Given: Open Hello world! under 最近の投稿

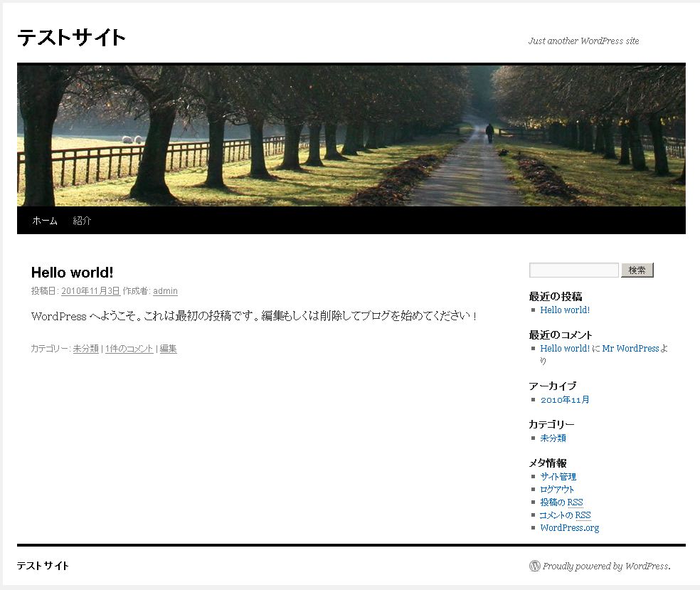Looking at the screenshot, I should pyautogui.click(x=565, y=310).
